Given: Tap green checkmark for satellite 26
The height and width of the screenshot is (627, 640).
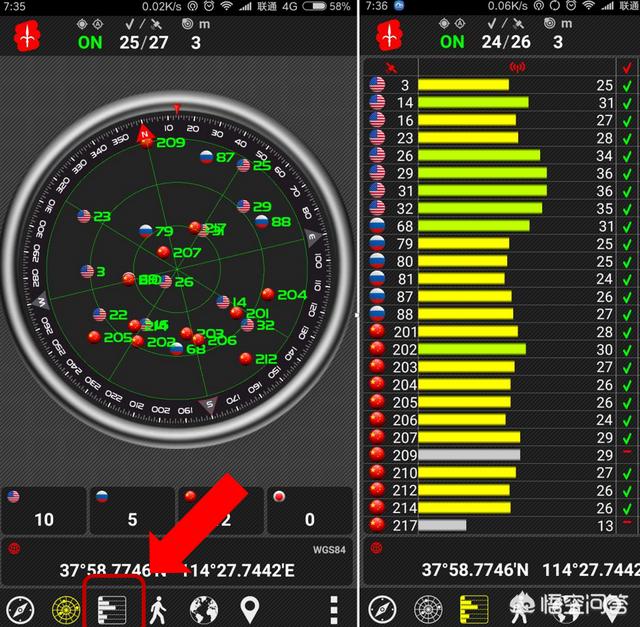Looking at the screenshot, I should click(627, 156).
